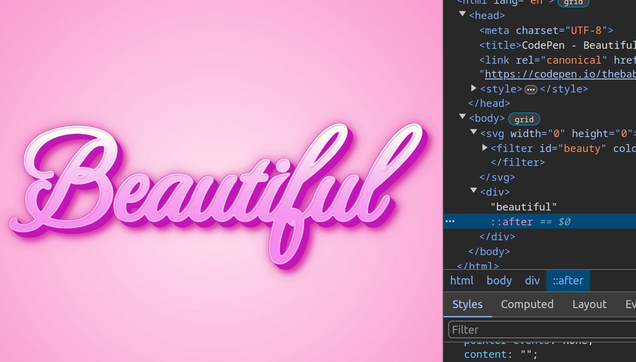Screen dimensions: 636x362
Task: Select the closing </body> tag row
Action: [x=489, y=252]
